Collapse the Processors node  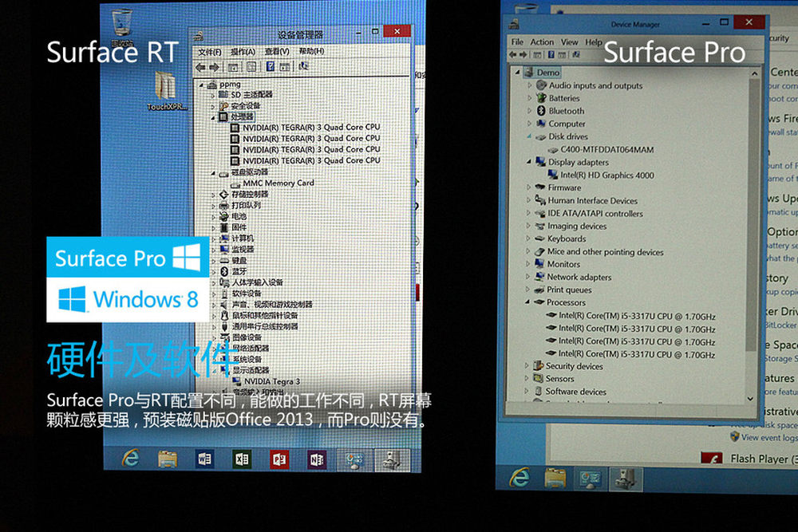pos(527,302)
